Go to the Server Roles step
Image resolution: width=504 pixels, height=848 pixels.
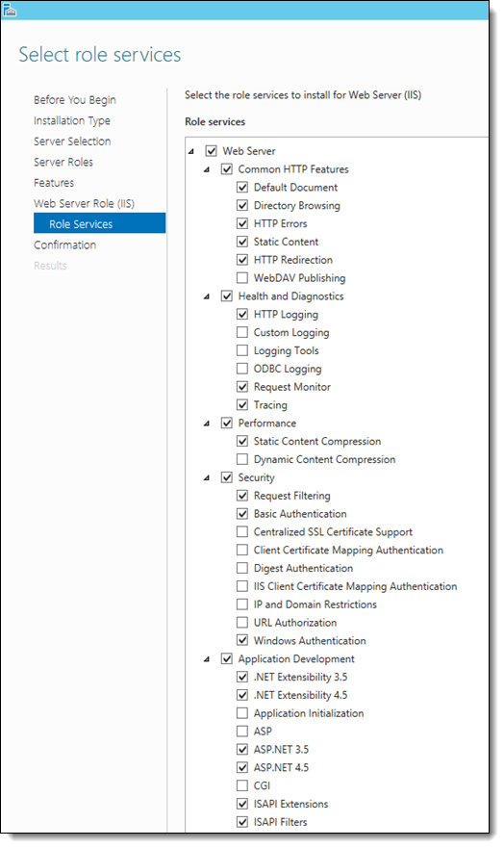click(63, 162)
